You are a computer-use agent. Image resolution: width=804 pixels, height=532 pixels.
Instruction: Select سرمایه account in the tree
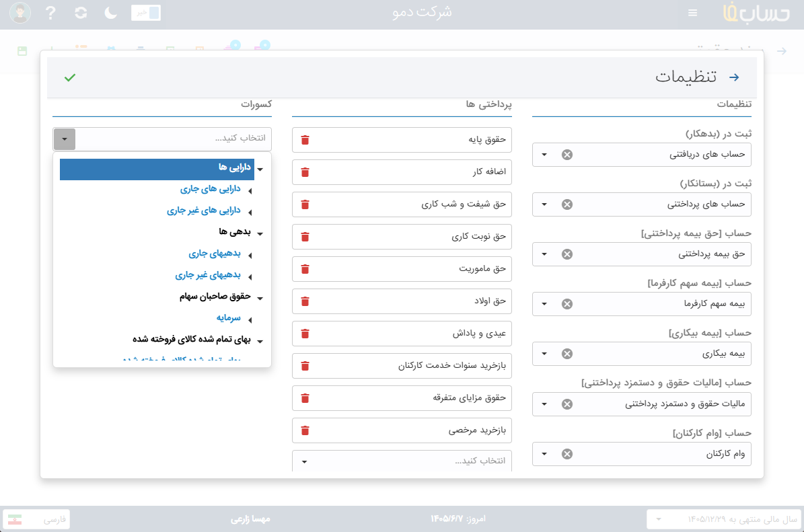[228, 318]
